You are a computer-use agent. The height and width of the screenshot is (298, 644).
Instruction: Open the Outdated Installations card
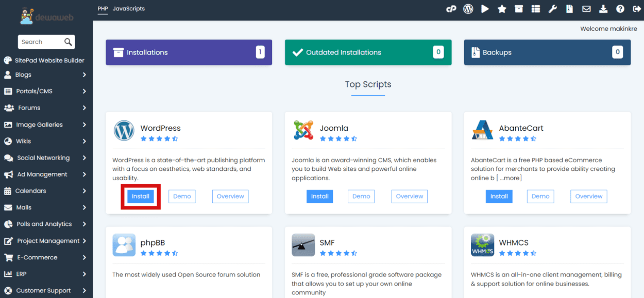point(368,52)
